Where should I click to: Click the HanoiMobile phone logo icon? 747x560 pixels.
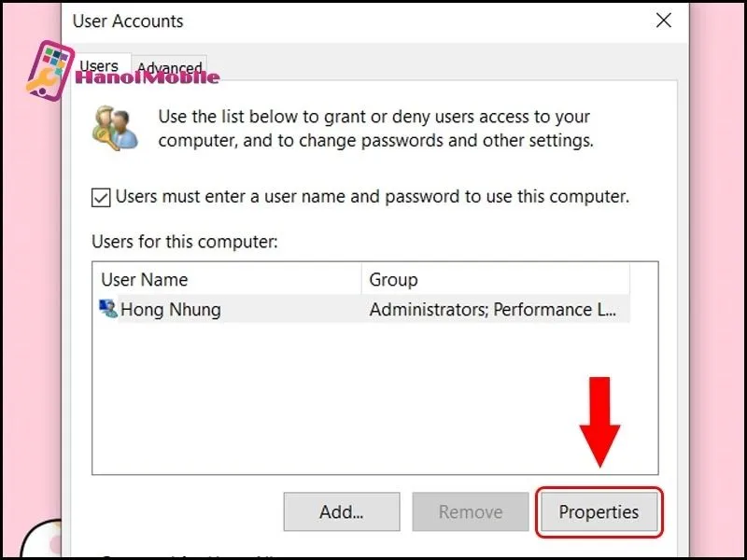49,70
